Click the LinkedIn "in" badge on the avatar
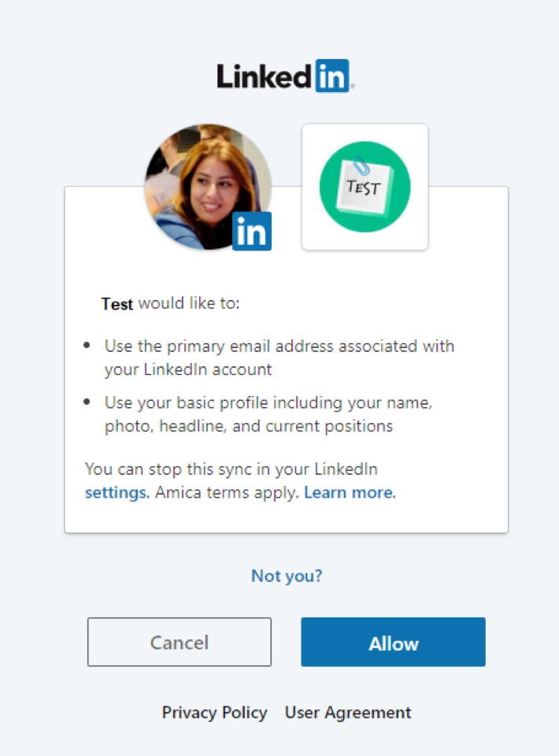This screenshot has height=756, width=559. point(252,231)
